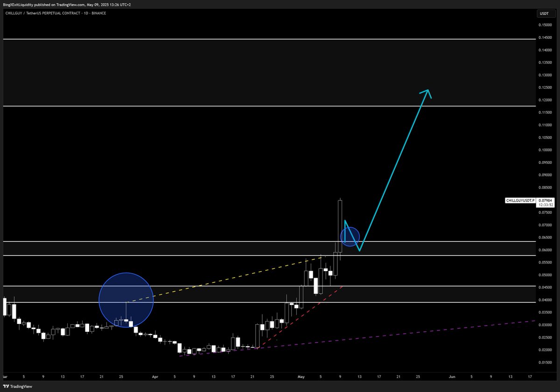
Task: Click the 0.14500 price axis label
Action: [x=545, y=37]
